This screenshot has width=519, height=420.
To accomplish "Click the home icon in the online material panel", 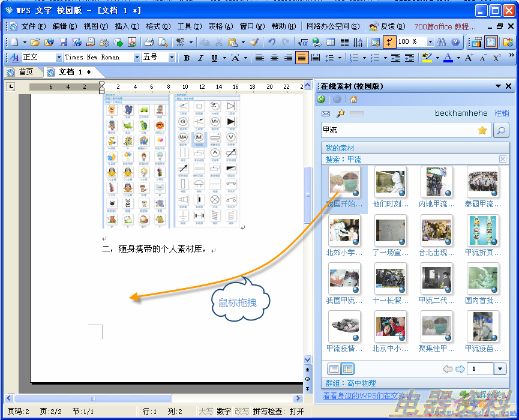I will 353,100.
